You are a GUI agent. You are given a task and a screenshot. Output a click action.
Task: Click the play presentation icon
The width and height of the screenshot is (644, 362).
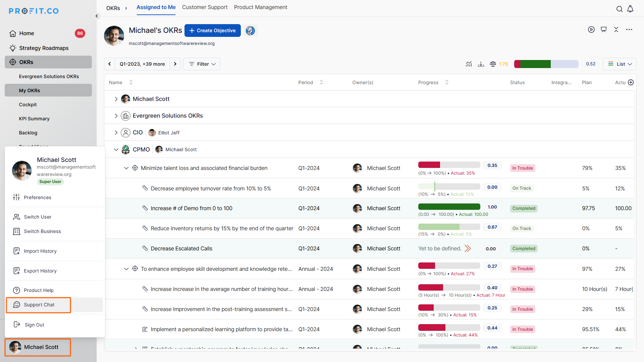[x=591, y=29]
